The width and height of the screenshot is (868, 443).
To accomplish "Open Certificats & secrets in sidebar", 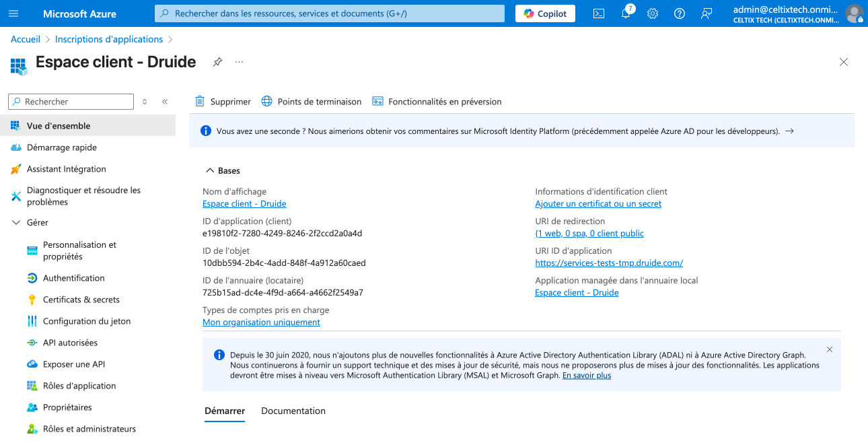I will (x=81, y=300).
